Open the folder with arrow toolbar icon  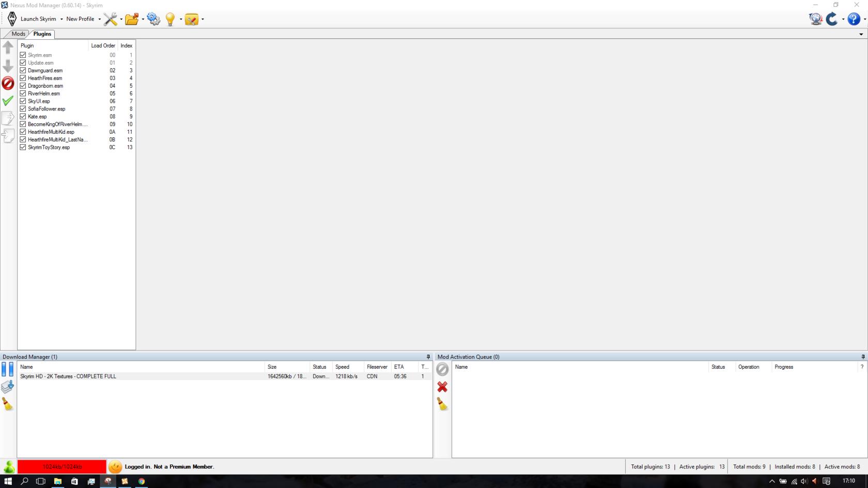132,19
